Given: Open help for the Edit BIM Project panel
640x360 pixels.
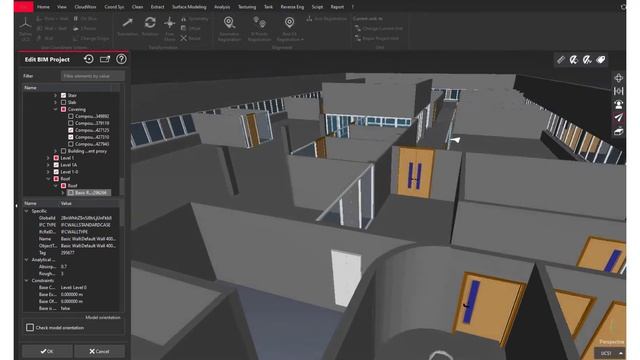Looking at the screenshot, I should pyautogui.click(x=121, y=59).
